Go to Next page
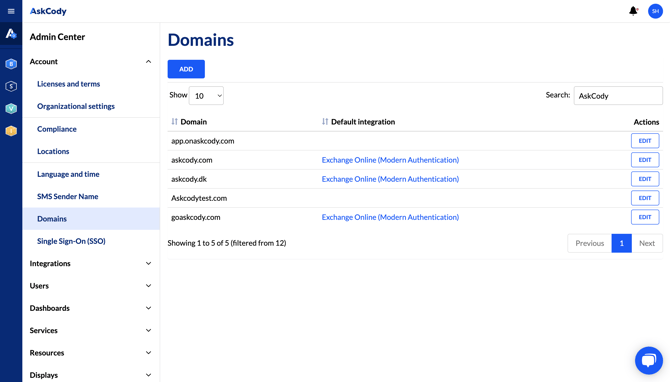Screen dimensions: 670x382 point(647,243)
